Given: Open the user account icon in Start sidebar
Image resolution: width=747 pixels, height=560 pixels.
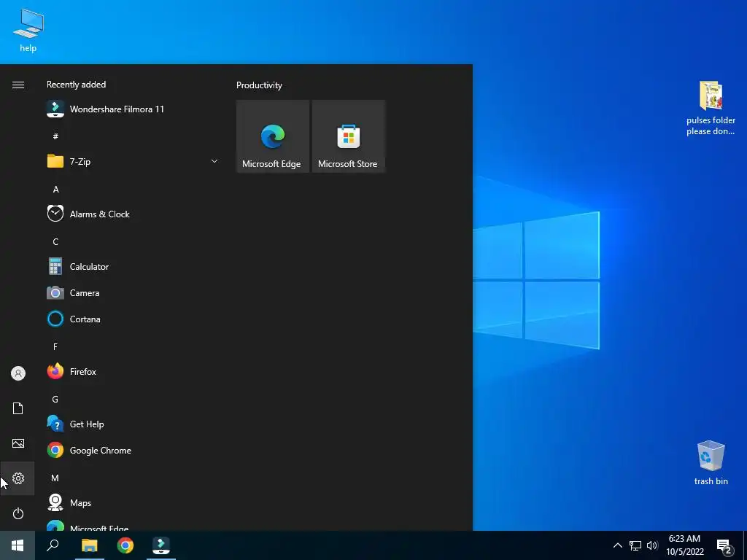Looking at the screenshot, I should pyautogui.click(x=18, y=373).
